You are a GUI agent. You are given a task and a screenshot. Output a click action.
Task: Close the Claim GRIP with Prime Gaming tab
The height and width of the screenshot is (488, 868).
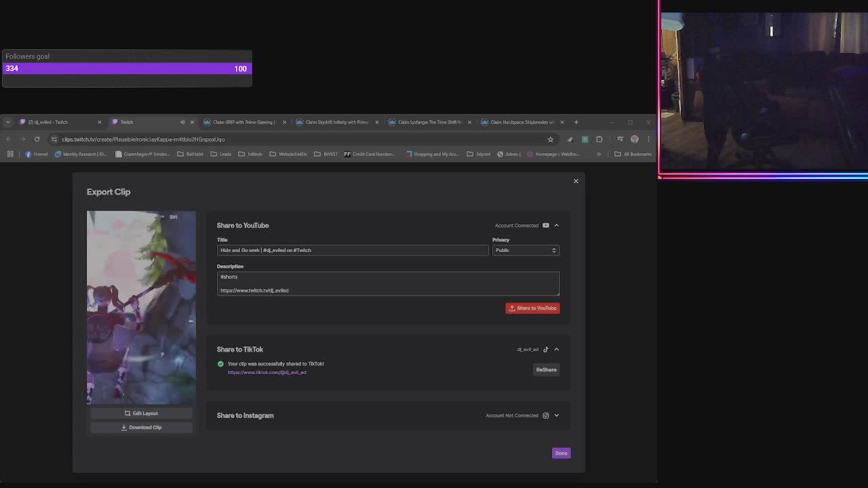(284, 122)
